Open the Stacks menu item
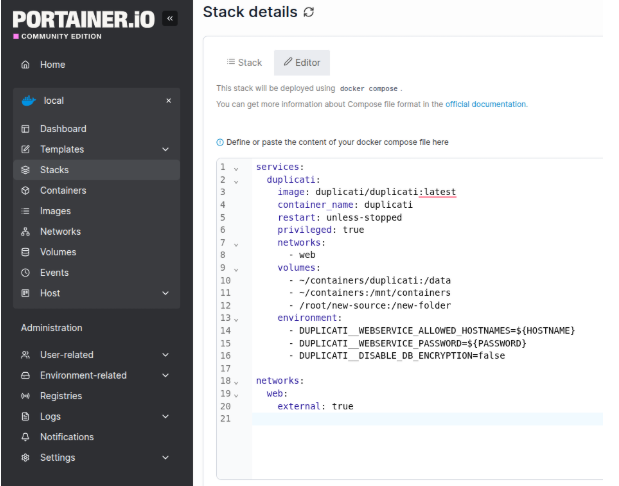619x486 pixels. (96, 170)
